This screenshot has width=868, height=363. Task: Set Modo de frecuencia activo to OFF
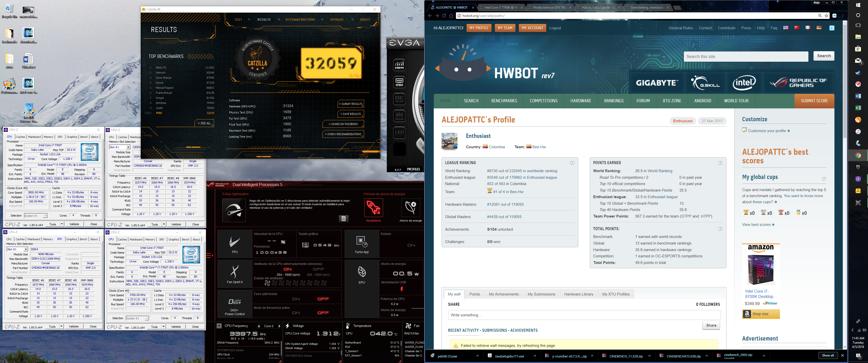click(323, 313)
